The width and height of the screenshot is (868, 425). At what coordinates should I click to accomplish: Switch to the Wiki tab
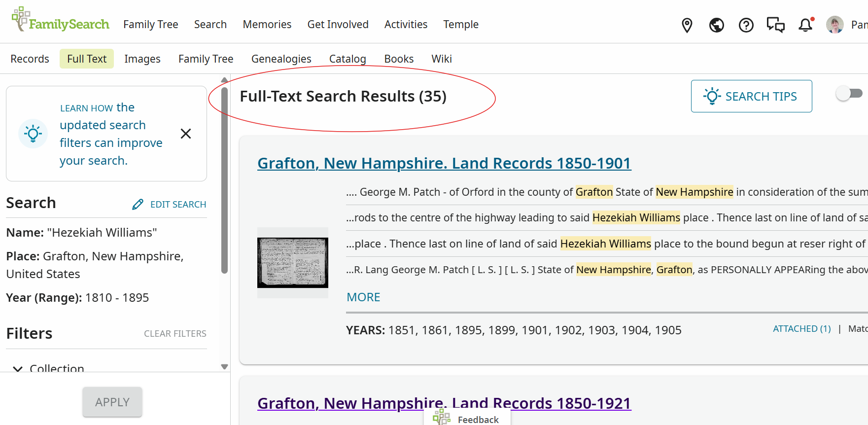click(442, 59)
